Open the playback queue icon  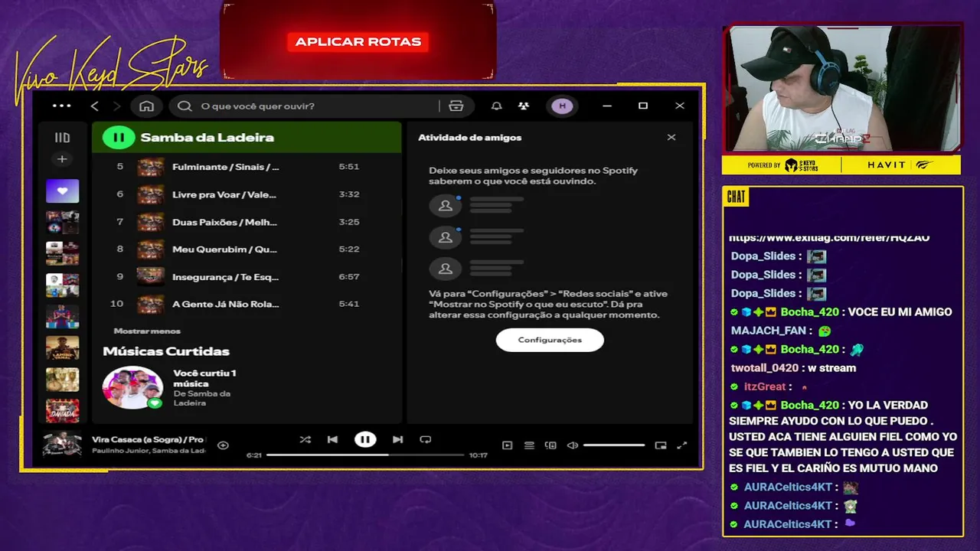[529, 445]
